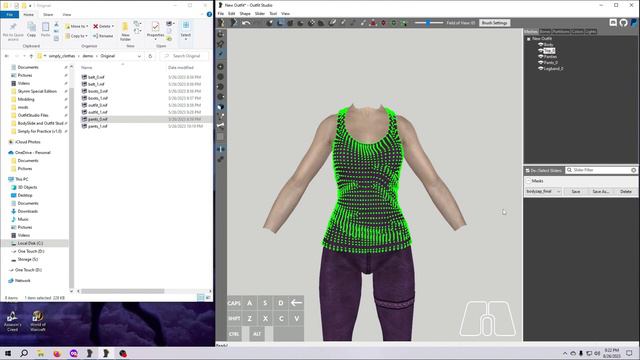Screen dimensions: 640x360
Task: Open Windows Start button on taskbar
Action: 8,353
